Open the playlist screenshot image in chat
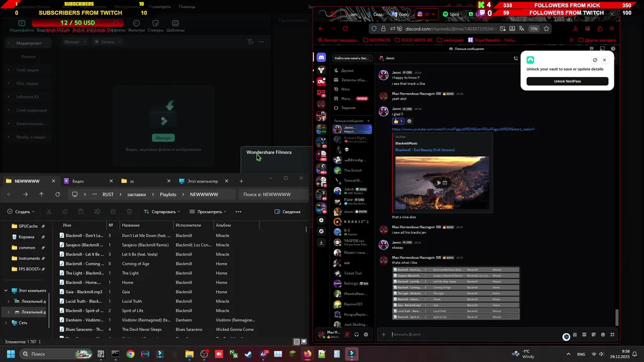This screenshot has height=362, width=644. click(x=456, y=293)
